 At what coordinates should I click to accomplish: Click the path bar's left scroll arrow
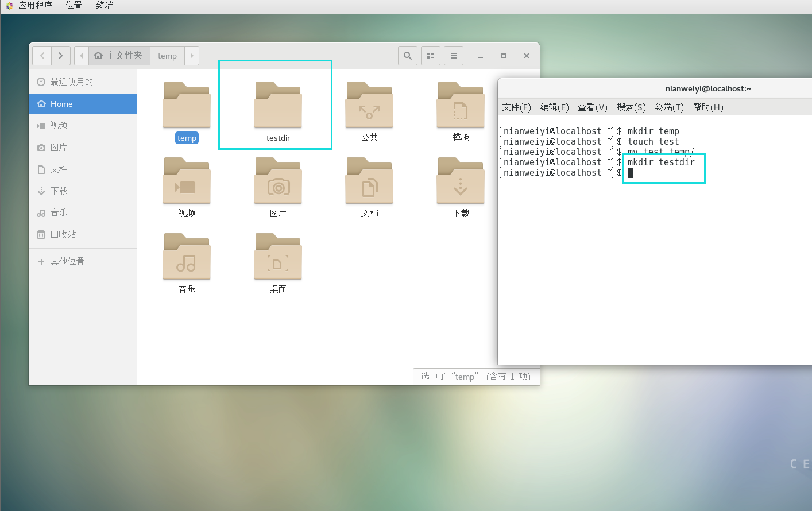click(82, 56)
